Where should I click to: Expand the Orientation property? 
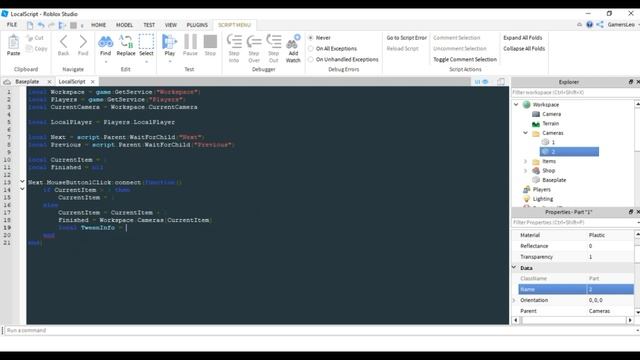[514, 300]
